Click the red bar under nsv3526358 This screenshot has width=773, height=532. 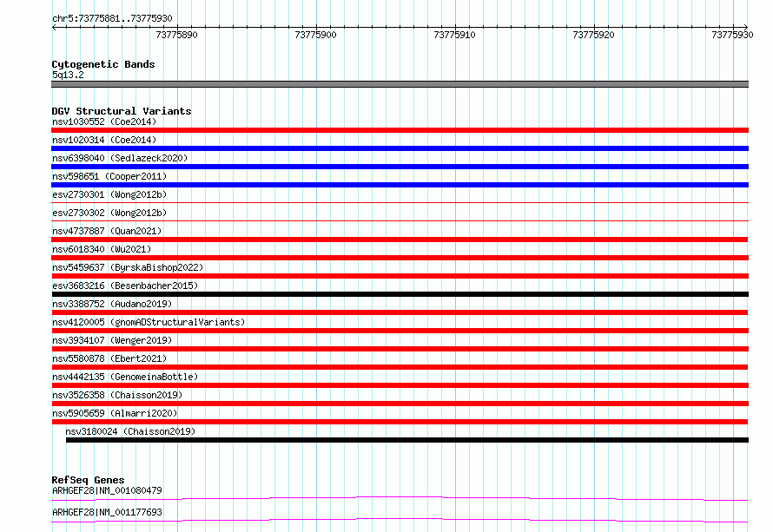click(400, 404)
